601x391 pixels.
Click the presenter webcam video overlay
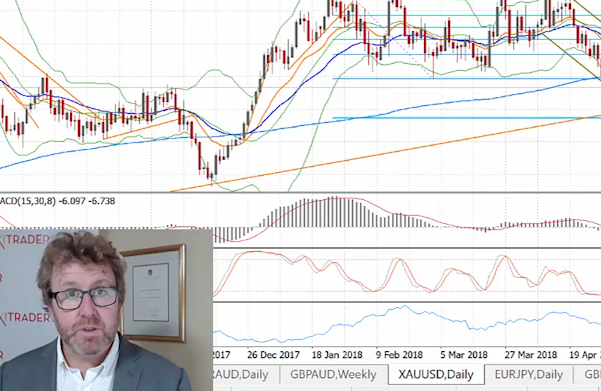pyautogui.click(x=106, y=310)
